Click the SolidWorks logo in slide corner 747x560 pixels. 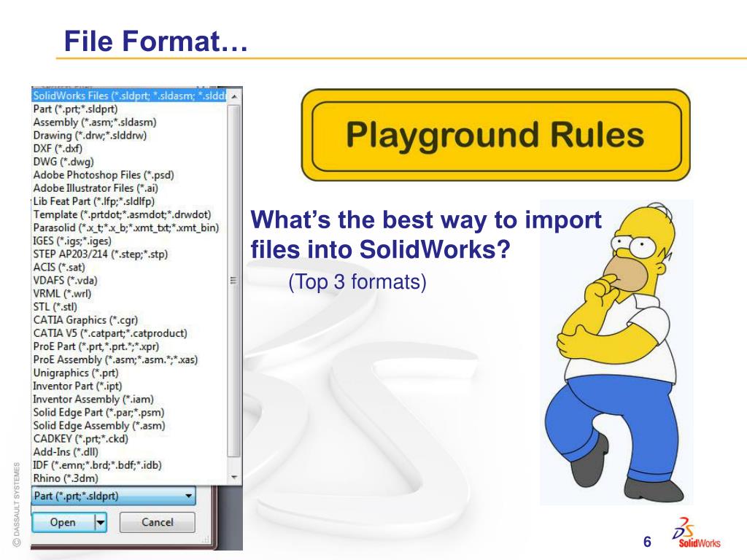tap(696, 533)
